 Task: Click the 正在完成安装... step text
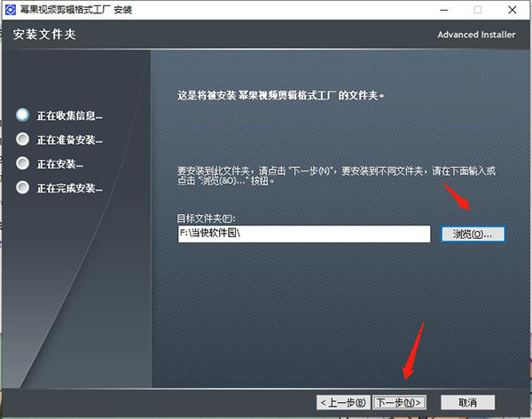[69, 188]
